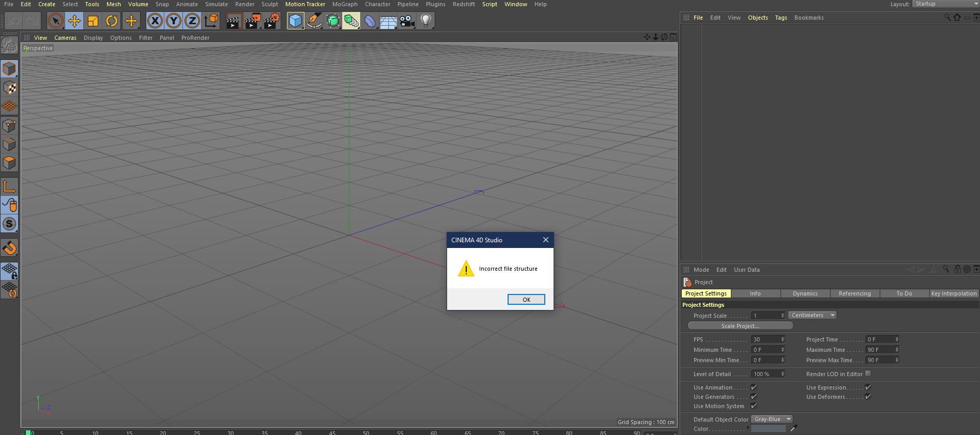Open the Key Interpolation tab
The image size is (980, 435).
pos(954,293)
